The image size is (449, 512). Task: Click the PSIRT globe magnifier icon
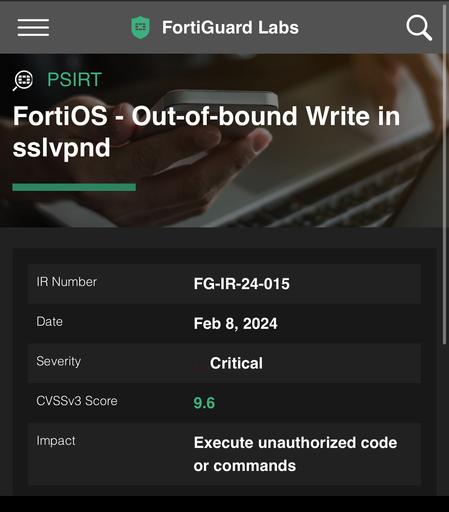tap(23, 80)
